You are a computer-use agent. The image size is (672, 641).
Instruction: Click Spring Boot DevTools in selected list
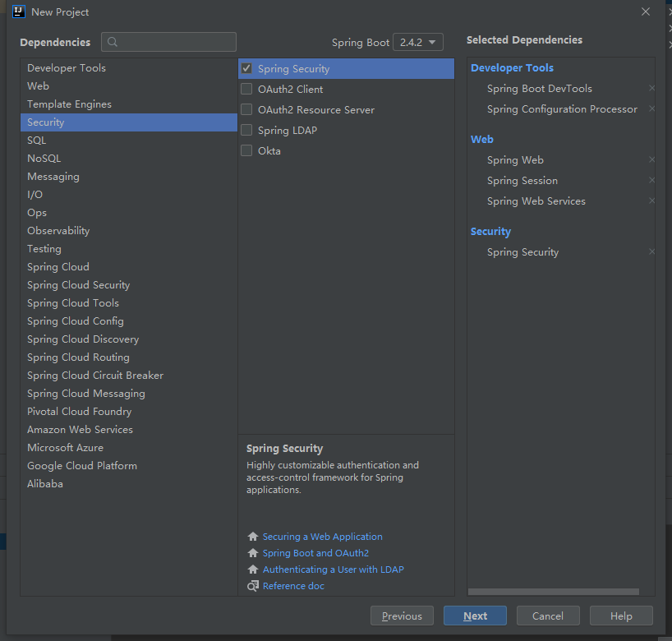click(x=540, y=88)
